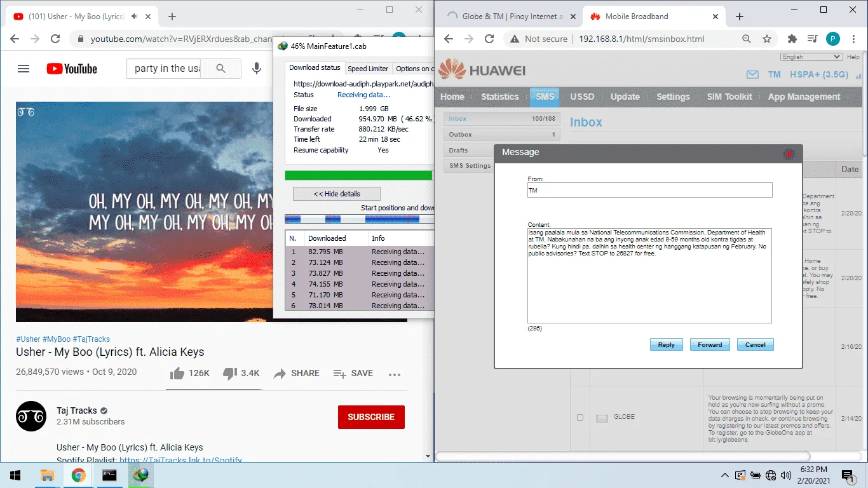Reload the Huawei router page
Screen dimensions: 868x488
(489, 39)
